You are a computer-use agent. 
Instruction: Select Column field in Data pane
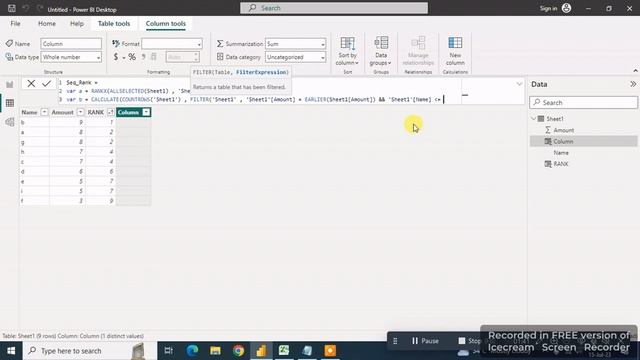584,141
